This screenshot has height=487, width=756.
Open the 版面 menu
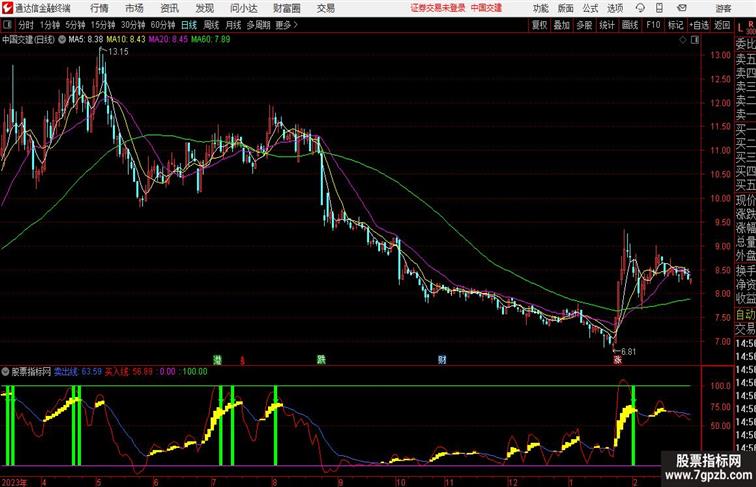coord(566,8)
